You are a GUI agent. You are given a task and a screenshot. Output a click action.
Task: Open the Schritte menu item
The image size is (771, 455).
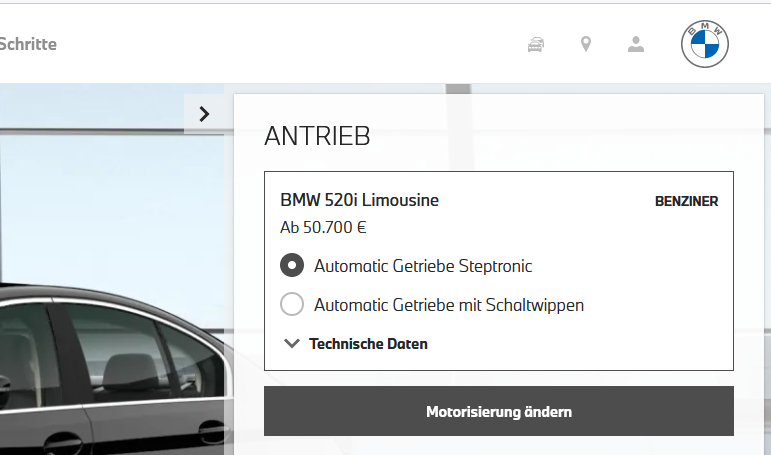(x=28, y=44)
